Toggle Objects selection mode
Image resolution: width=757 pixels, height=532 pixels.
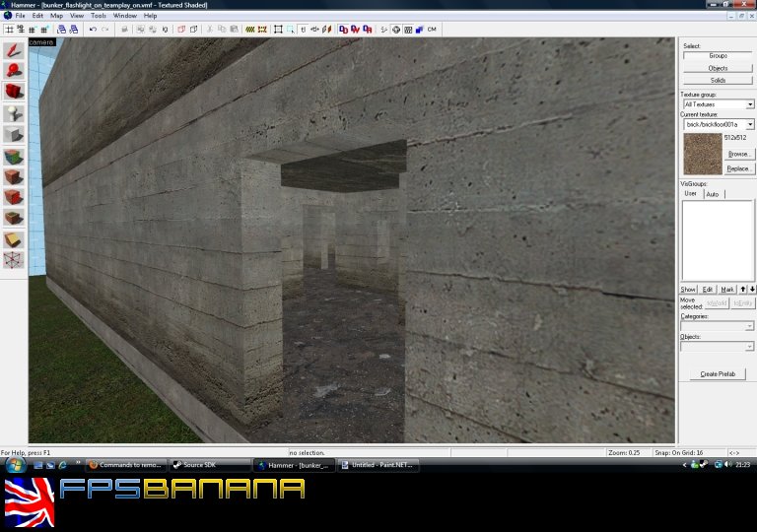[x=718, y=68]
